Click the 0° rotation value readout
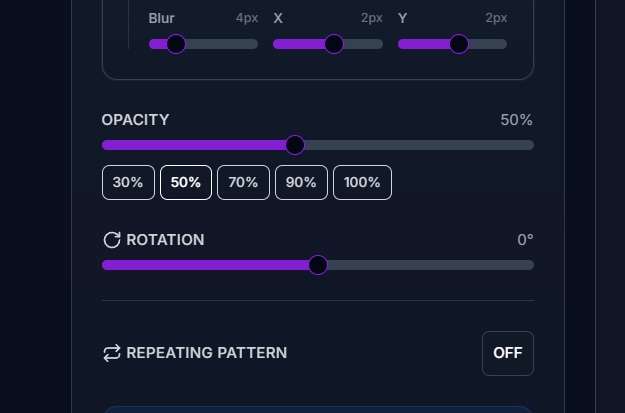 tap(525, 240)
